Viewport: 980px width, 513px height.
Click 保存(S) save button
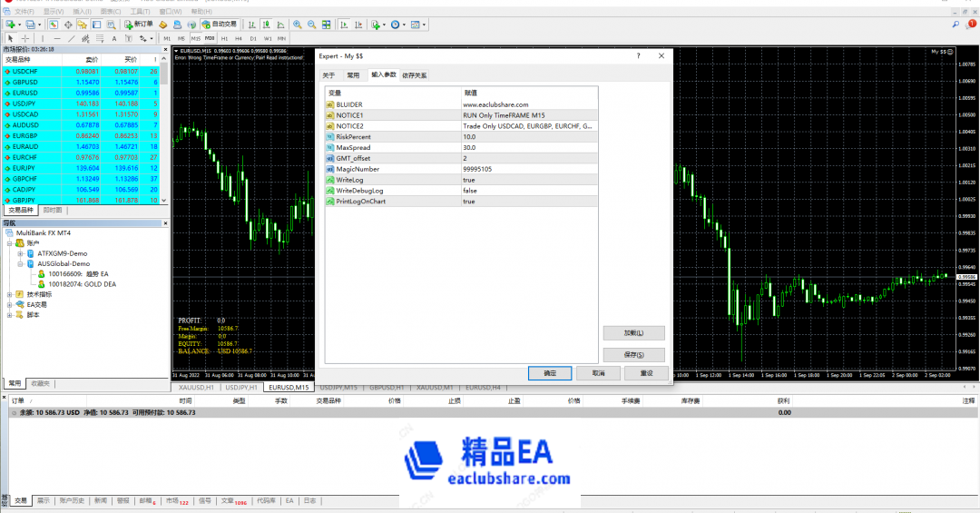click(633, 355)
